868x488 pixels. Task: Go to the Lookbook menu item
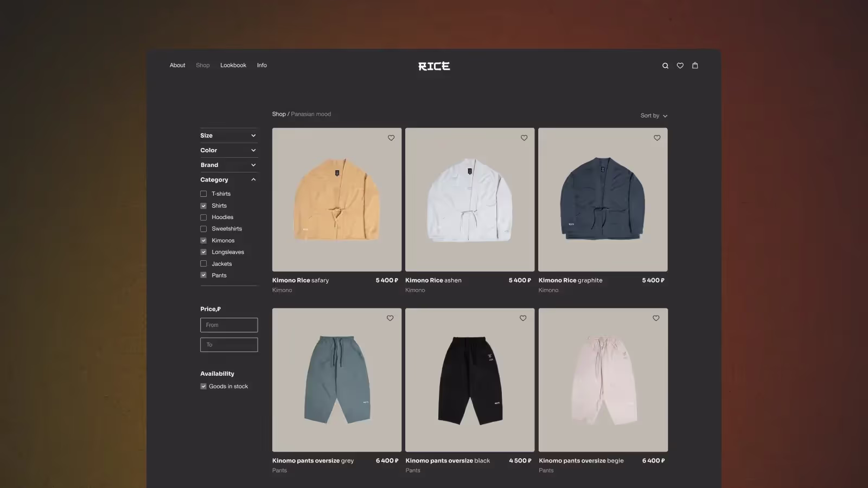click(233, 65)
